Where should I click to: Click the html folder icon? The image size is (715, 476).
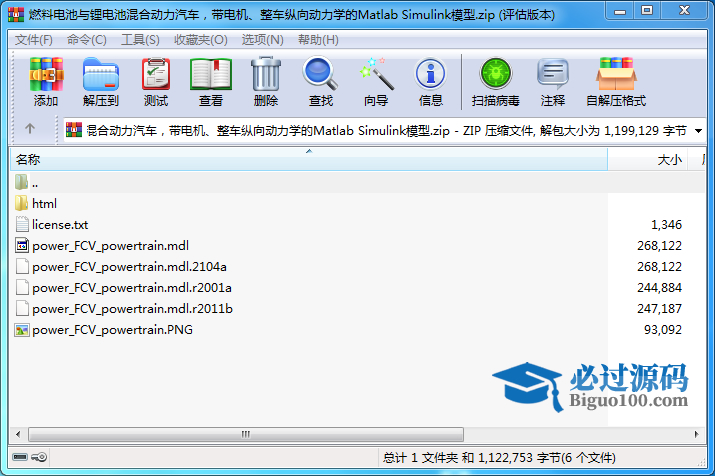point(21,203)
